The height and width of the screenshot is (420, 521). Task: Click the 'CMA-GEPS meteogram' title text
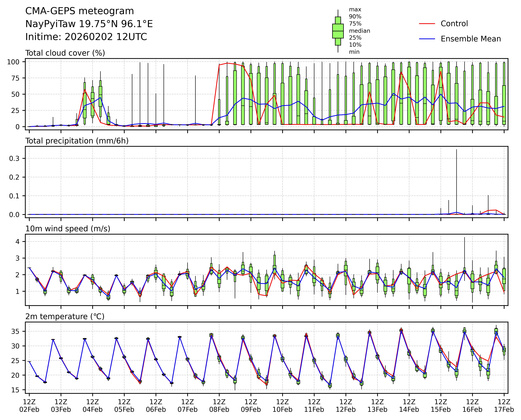pos(80,11)
